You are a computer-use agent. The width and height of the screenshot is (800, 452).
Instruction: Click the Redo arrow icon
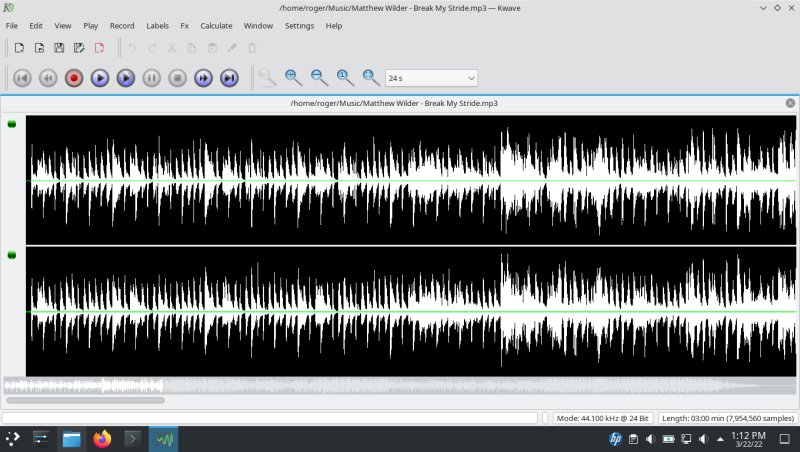pos(152,48)
